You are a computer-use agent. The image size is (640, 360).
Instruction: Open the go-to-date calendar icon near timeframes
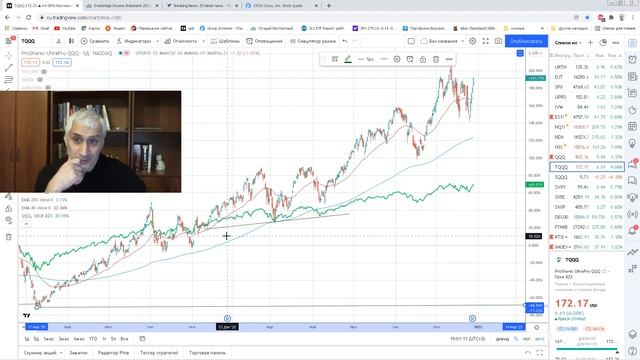click(x=142, y=339)
